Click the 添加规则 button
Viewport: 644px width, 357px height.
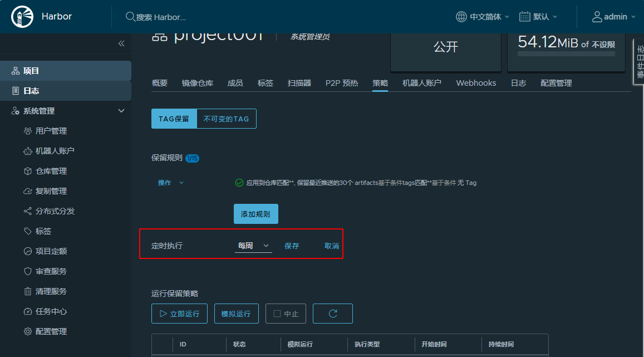click(x=256, y=214)
